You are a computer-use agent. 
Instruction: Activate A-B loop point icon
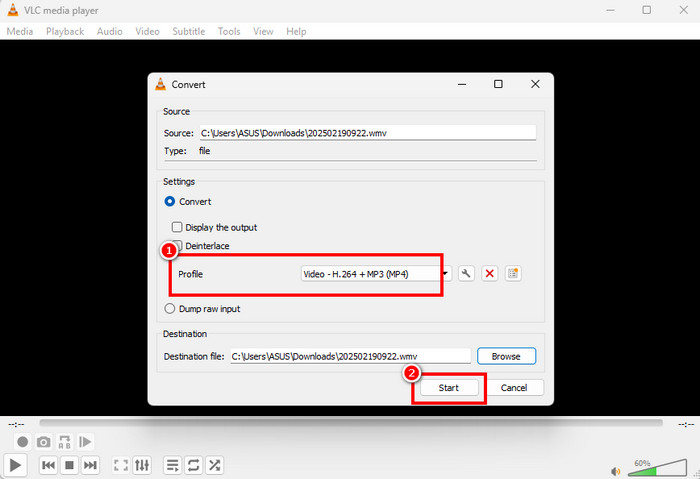click(64, 442)
